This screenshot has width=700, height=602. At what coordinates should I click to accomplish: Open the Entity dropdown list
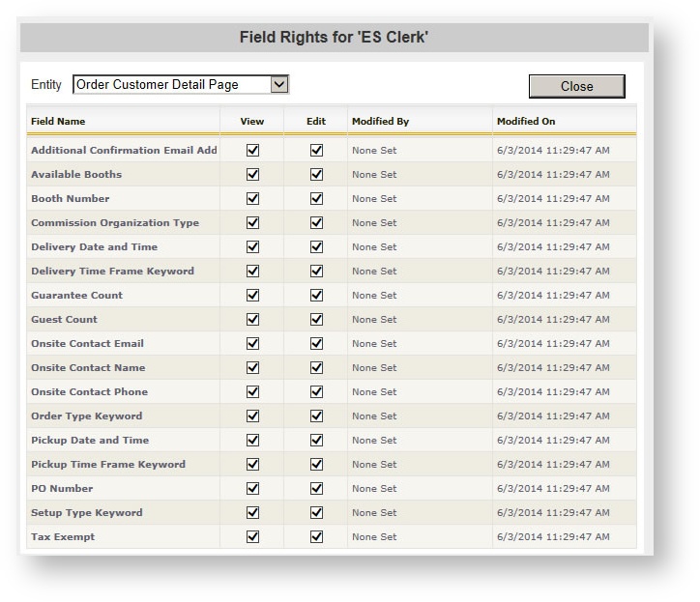278,85
